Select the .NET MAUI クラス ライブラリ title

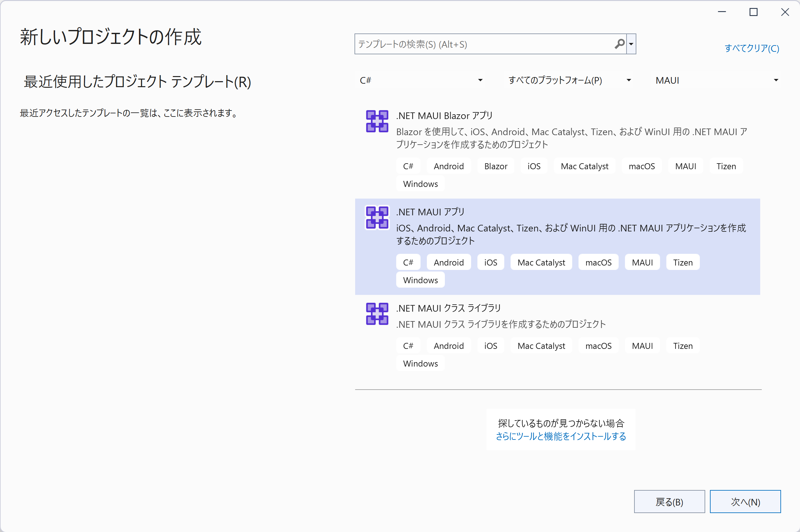448,308
